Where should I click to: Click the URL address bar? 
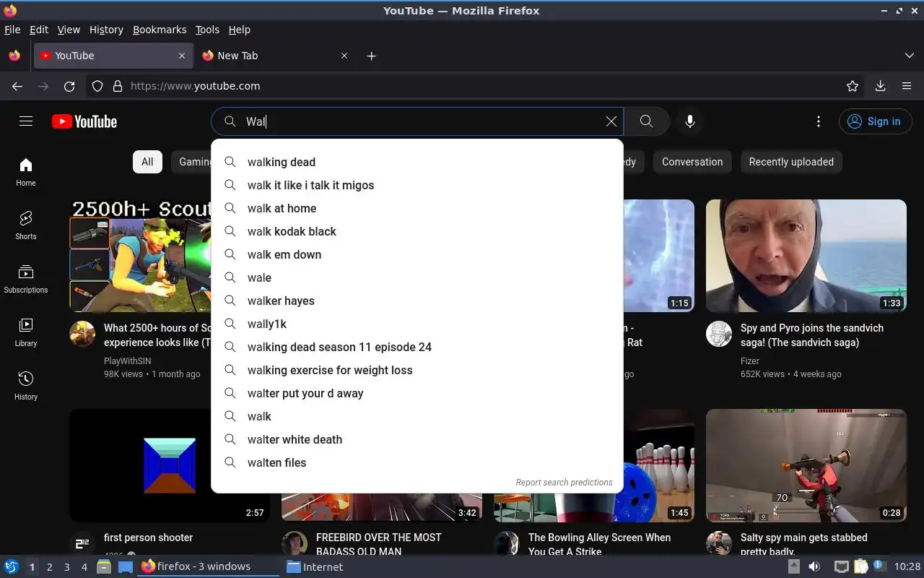tap(476, 86)
